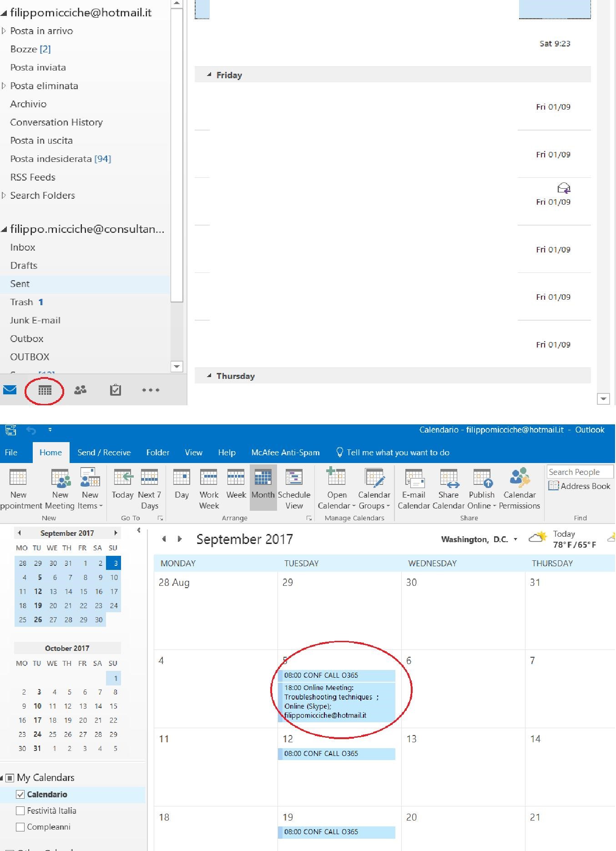Collapse the folder pane arrow
Image resolution: width=616 pixels, height=851 pixels.
[139, 530]
